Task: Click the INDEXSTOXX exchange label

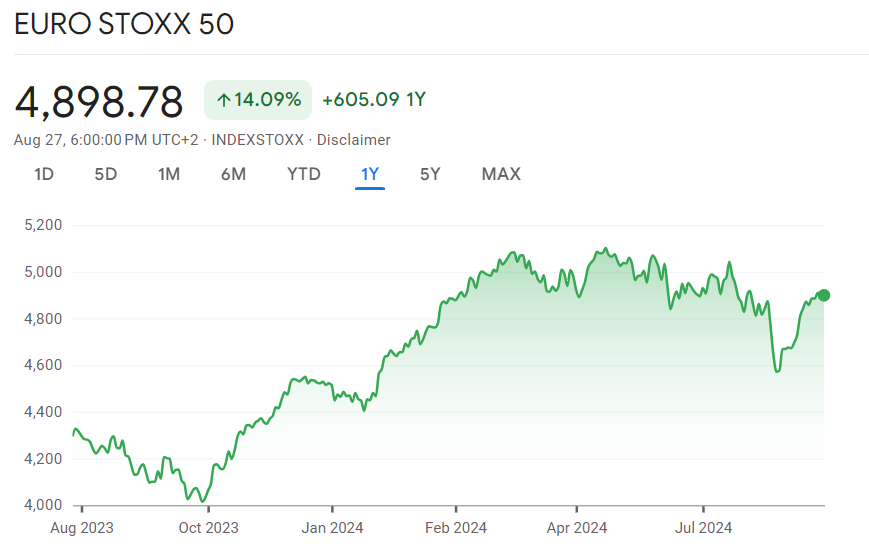Action: 258,140
